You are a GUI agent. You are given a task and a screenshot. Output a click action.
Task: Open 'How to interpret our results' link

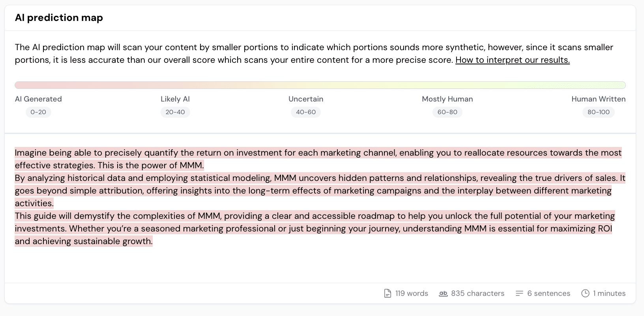(x=513, y=60)
